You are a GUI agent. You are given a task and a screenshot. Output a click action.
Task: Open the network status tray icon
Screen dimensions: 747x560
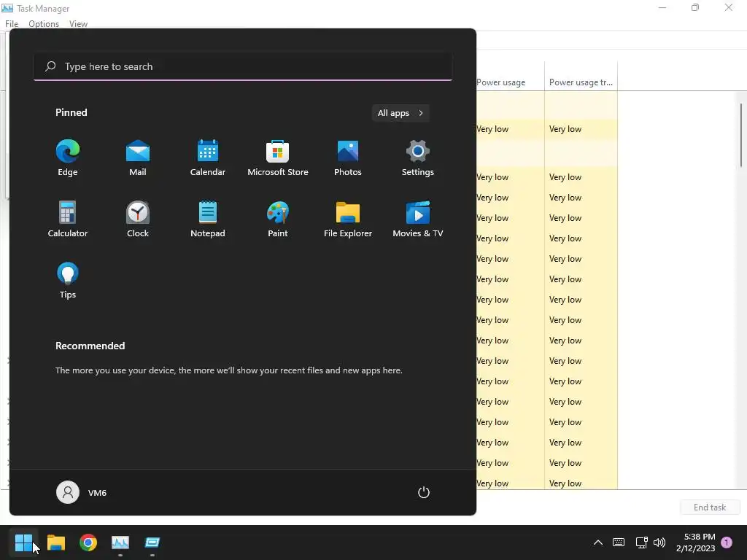pos(641,542)
